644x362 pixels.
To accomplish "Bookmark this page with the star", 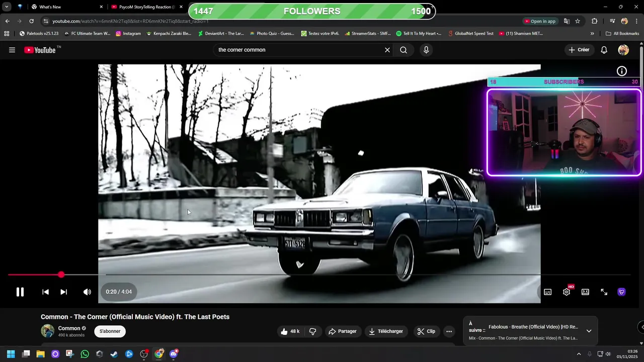I will [578, 21].
